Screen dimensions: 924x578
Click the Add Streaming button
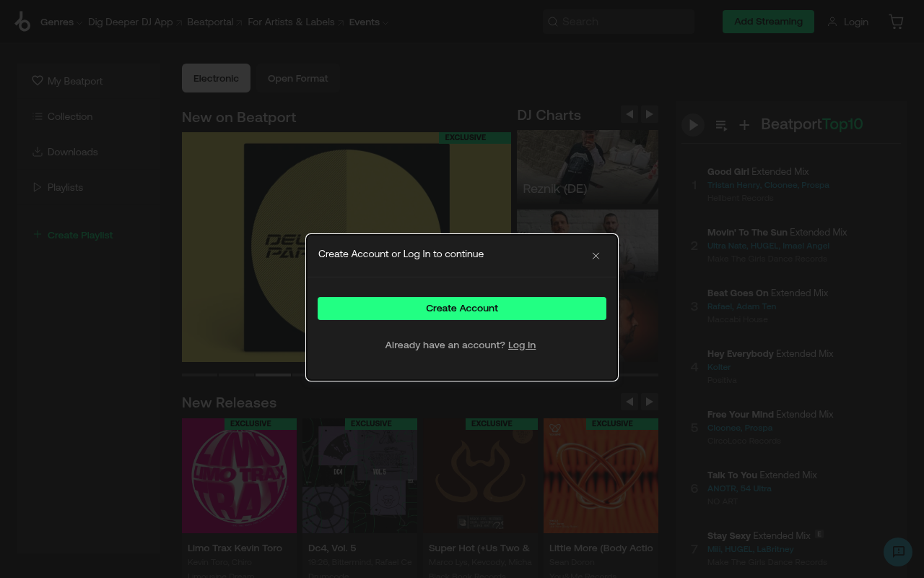point(768,22)
